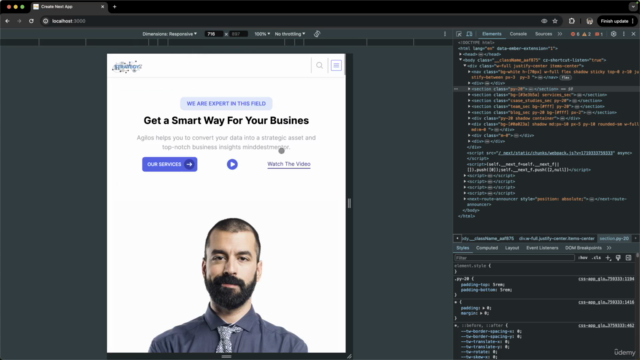The height and width of the screenshot is (360, 640).
Task: Select the Styles sub-tab
Action: [x=462, y=248]
